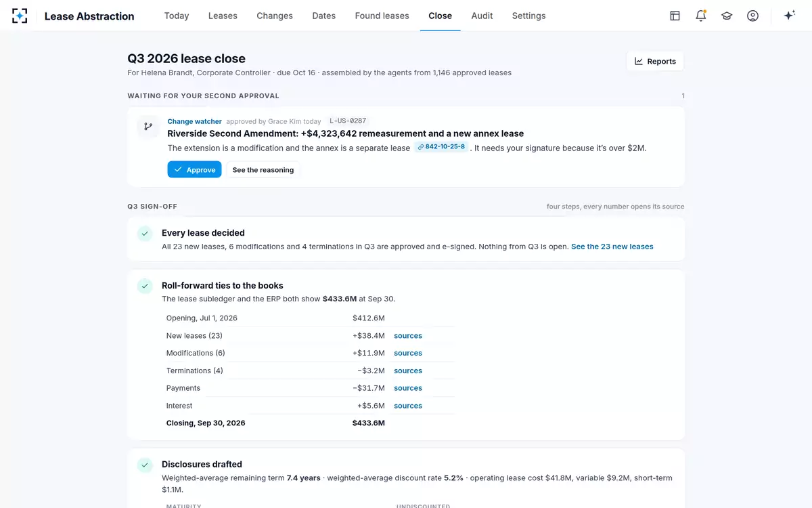Click the Q3 2026 lease close heading
Screen dimensions: 812x508
coord(186,58)
